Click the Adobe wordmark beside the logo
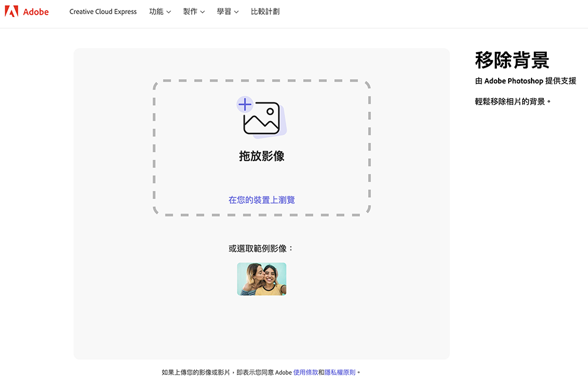This screenshot has width=588, height=392. (36, 11)
